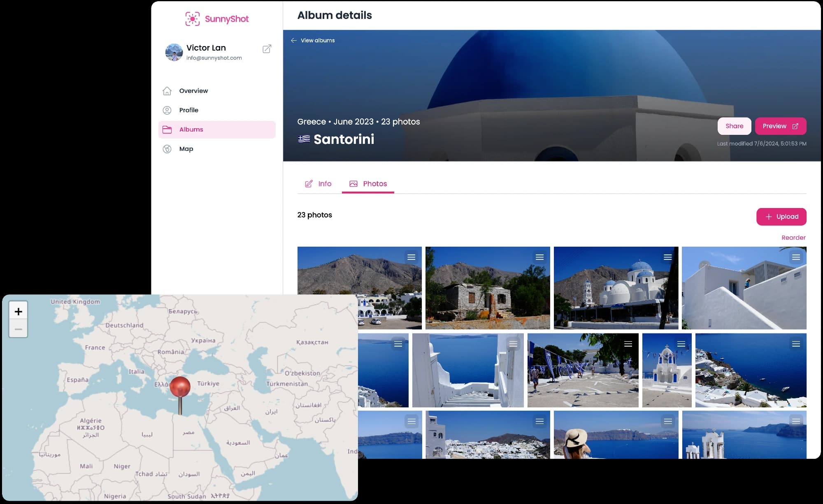Open the Map sidebar item

pos(186,149)
